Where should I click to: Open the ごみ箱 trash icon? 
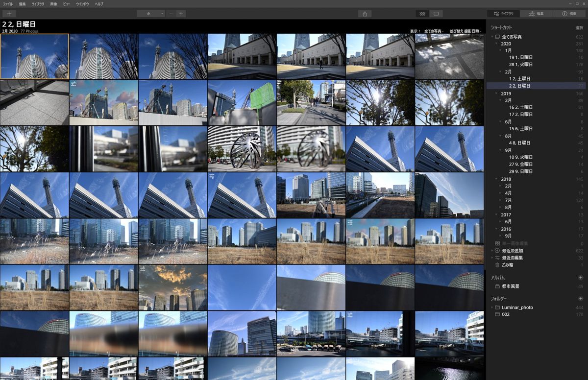[x=497, y=265]
